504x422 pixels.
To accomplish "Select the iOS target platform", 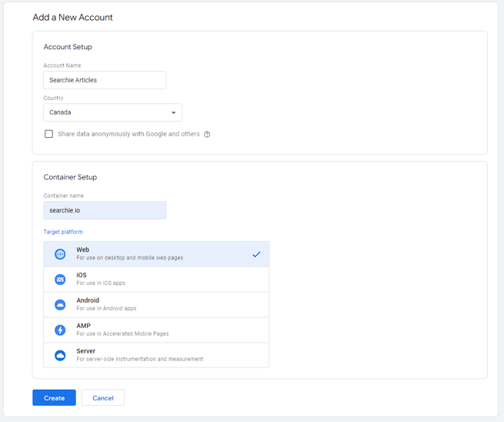I will pyautogui.click(x=156, y=280).
